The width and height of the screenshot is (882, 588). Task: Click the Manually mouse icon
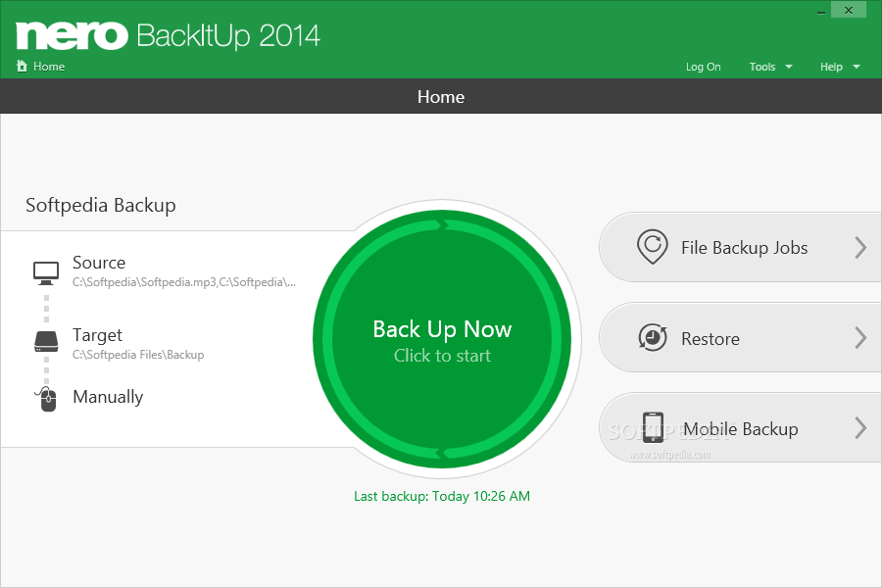pyautogui.click(x=46, y=399)
